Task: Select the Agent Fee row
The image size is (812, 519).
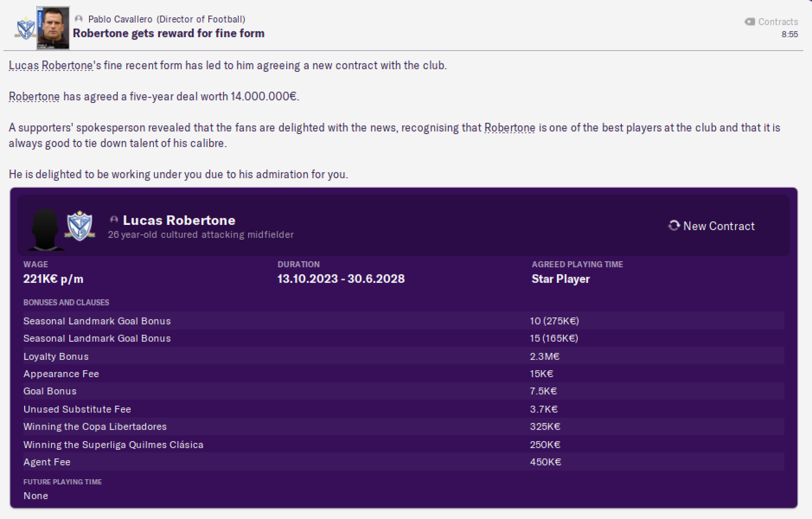Action: point(403,462)
